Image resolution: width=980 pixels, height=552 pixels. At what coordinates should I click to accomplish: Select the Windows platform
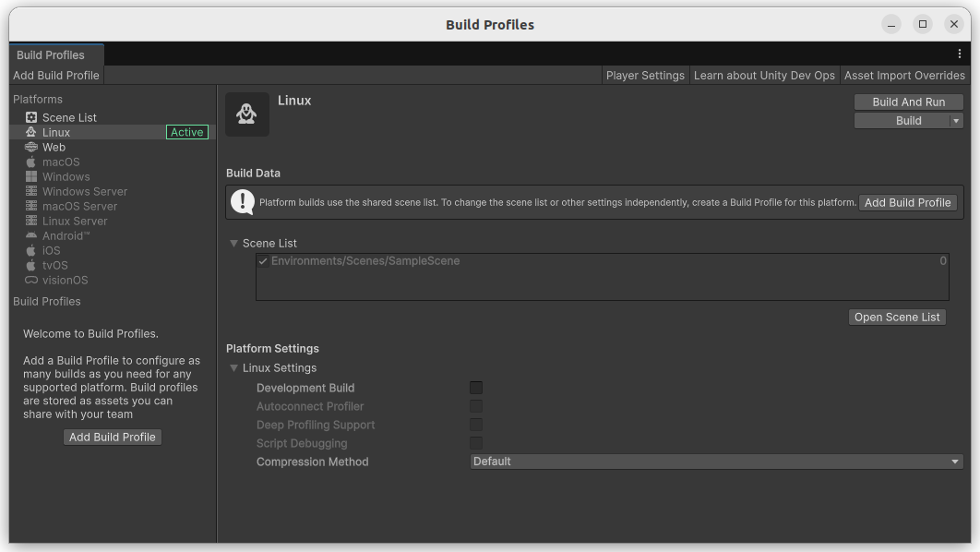(x=113, y=176)
